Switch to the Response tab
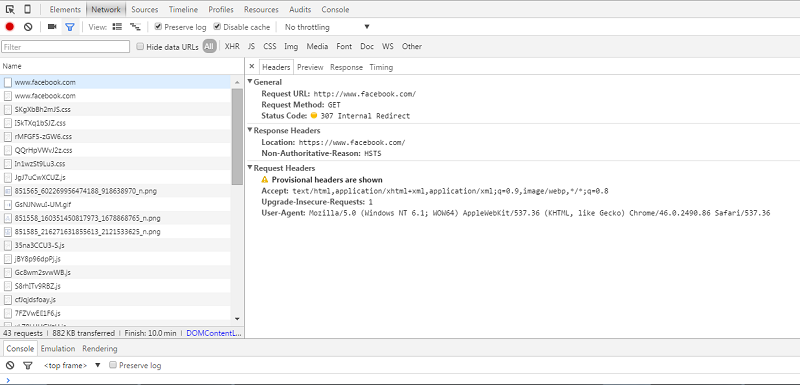This screenshot has width=800, height=385. click(346, 67)
